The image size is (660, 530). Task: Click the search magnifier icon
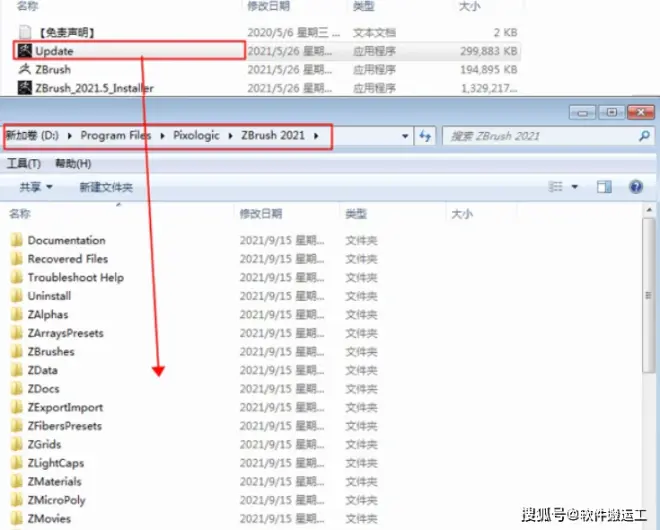click(644, 136)
